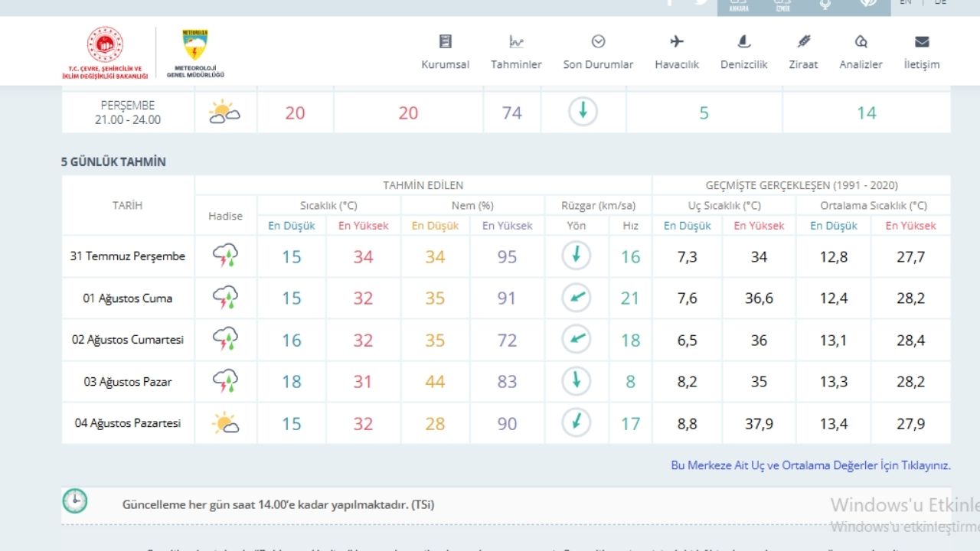Click the update notice Güncelleme her gün saat 14.00'e
This screenshot has width=980, height=551.
(x=278, y=504)
